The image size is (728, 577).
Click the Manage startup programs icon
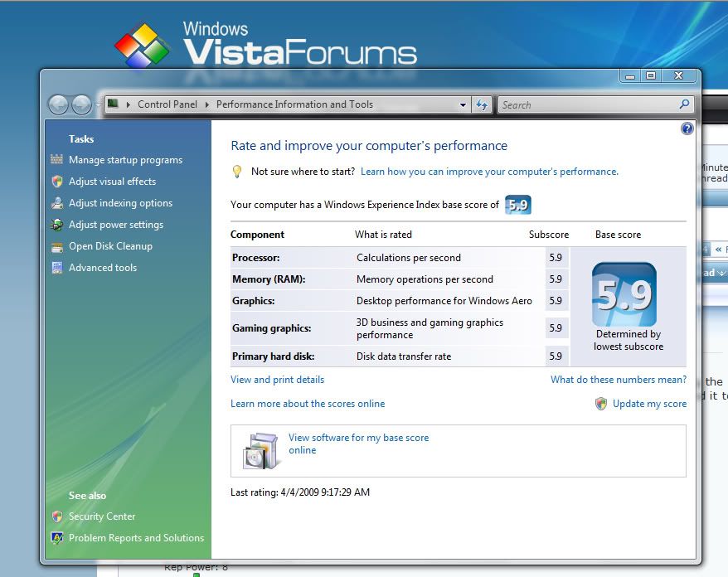click(x=56, y=160)
